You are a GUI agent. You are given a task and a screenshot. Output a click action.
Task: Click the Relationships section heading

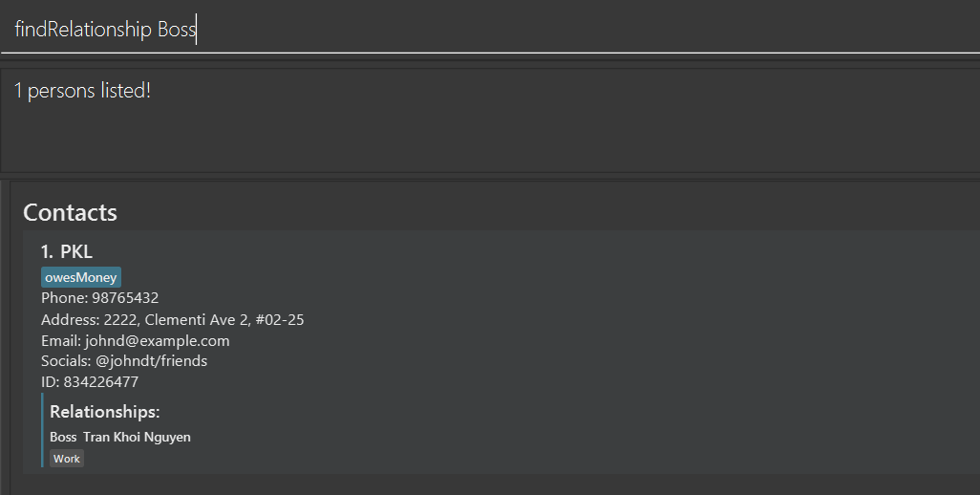click(x=104, y=412)
